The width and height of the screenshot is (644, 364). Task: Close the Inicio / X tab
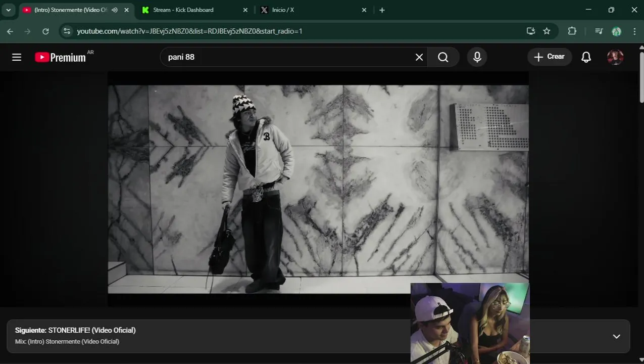click(x=364, y=10)
